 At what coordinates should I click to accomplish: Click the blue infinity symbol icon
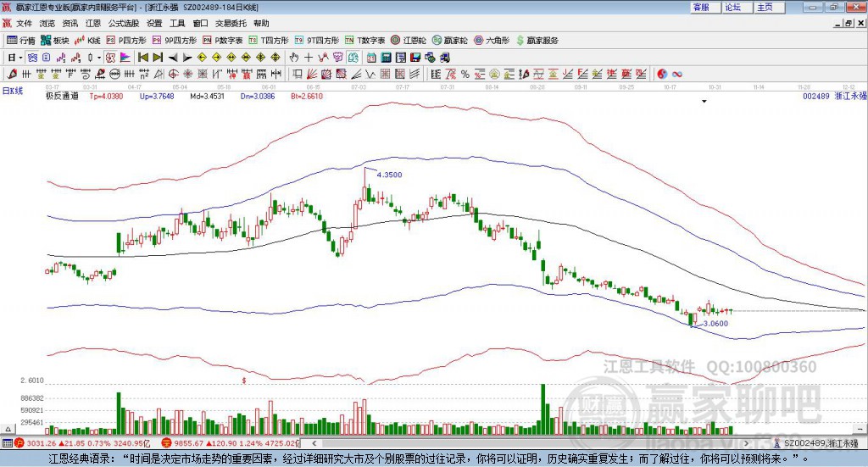pos(677,74)
